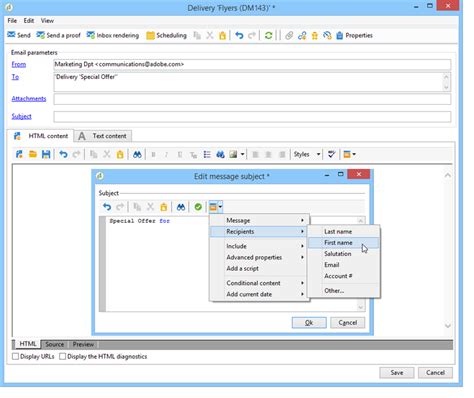The image size is (474, 398).
Task: Toggle Display the HTML diagnostics checkbox
Action: (62, 356)
